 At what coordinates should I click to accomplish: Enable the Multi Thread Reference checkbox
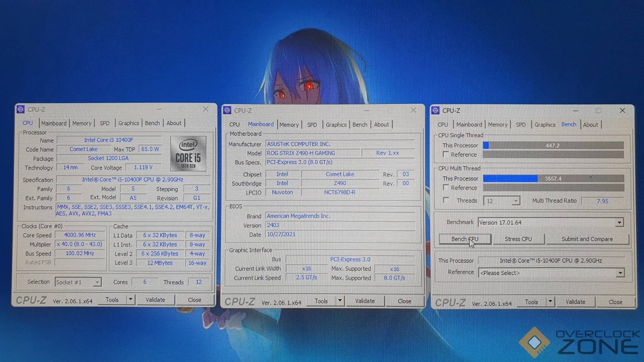click(446, 187)
